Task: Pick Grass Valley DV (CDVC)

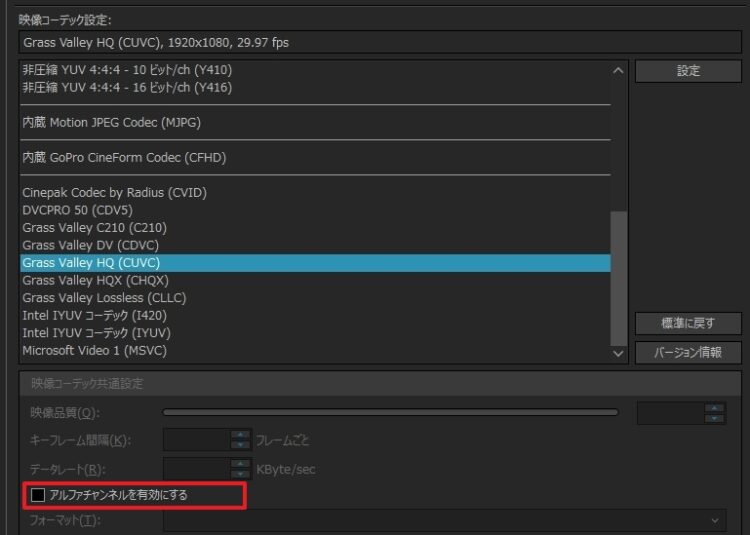Action: click(x=315, y=245)
